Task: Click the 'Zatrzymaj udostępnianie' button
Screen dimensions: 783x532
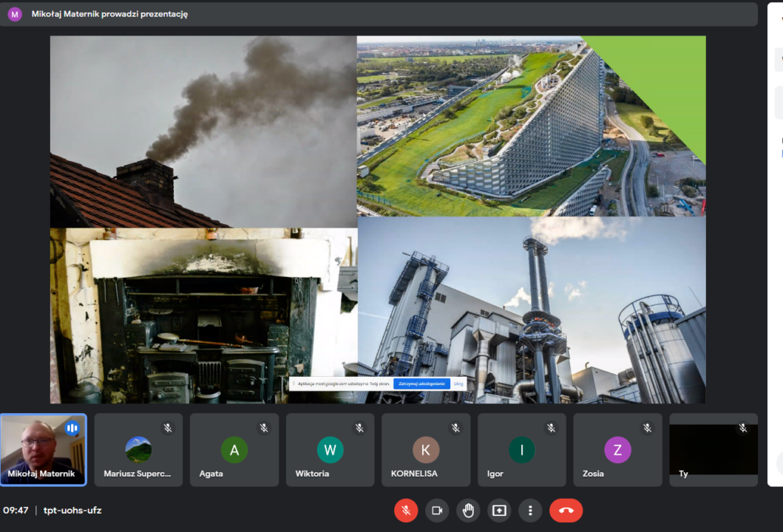Action: [x=421, y=384]
